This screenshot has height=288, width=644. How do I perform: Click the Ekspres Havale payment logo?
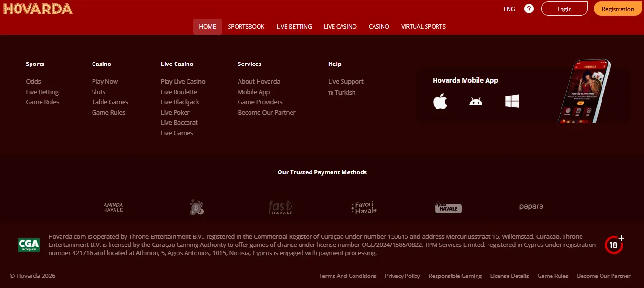(x=448, y=207)
